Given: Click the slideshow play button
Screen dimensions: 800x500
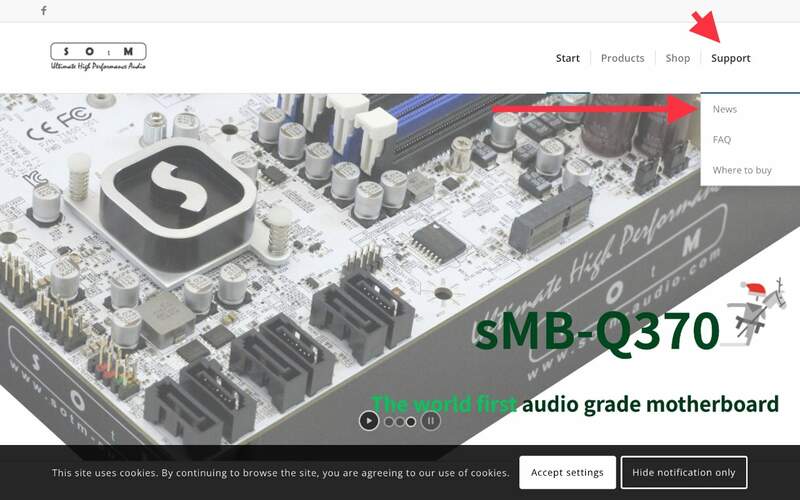Looking at the screenshot, I should pos(369,421).
